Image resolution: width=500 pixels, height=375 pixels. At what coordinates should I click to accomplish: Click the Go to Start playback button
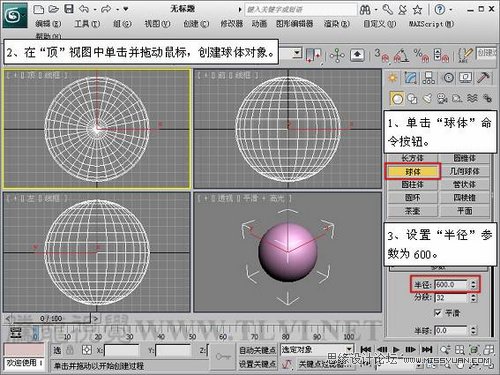366,349
